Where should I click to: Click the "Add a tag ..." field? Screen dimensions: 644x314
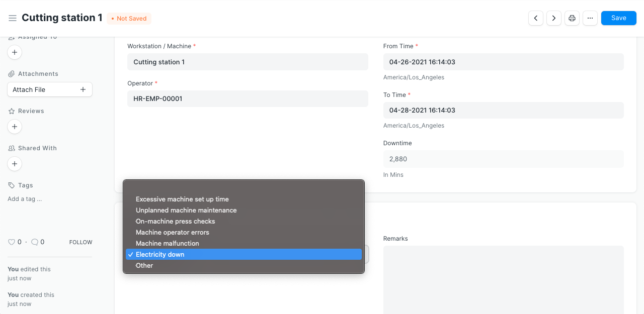point(25,199)
